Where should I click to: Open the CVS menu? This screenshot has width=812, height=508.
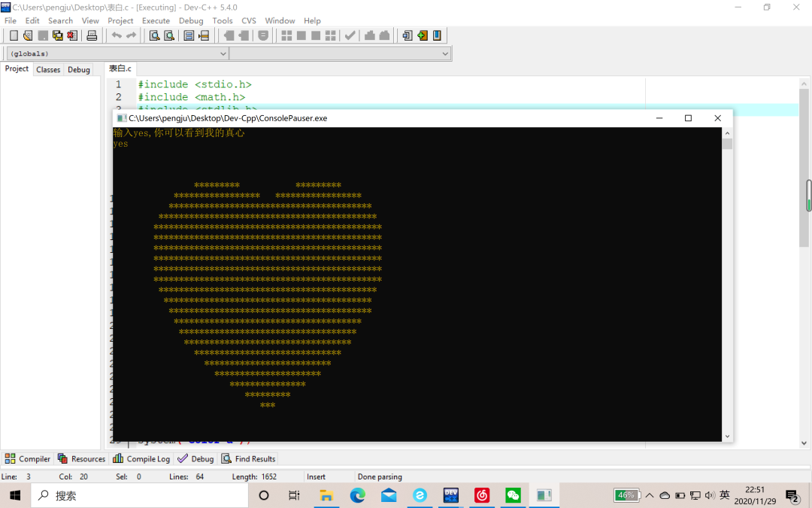pos(249,21)
